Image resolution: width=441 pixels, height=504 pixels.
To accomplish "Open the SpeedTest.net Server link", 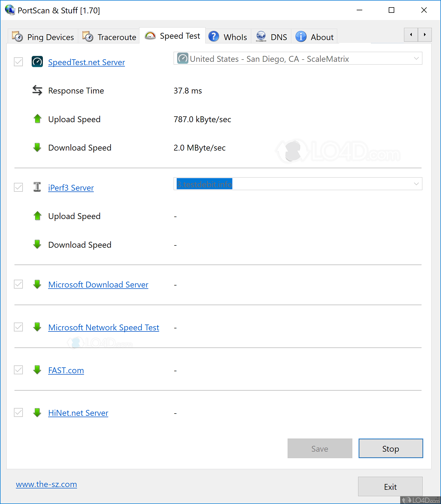I will [x=87, y=62].
